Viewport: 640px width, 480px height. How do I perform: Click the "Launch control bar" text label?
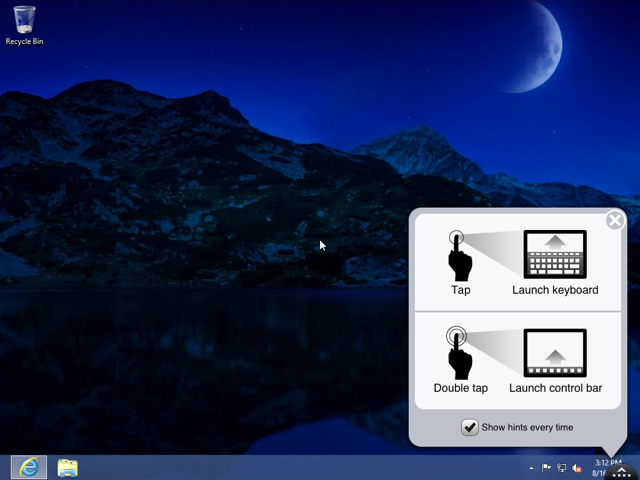tap(555, 388)
